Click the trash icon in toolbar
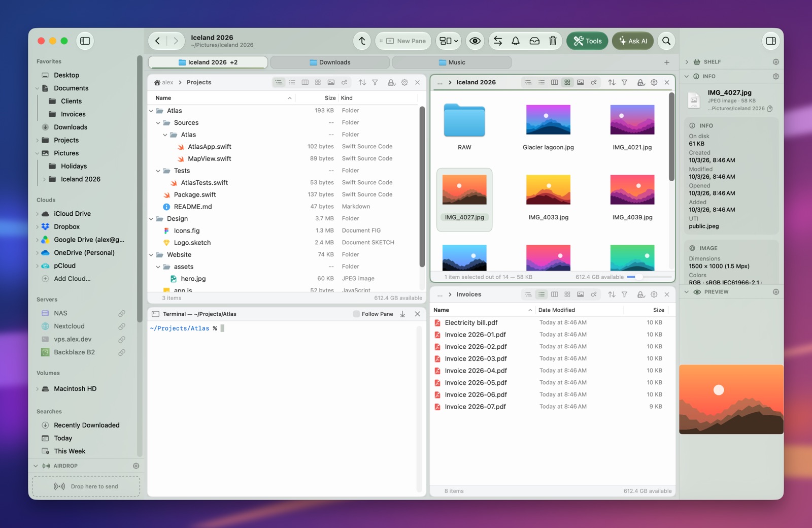 (553, 41)
